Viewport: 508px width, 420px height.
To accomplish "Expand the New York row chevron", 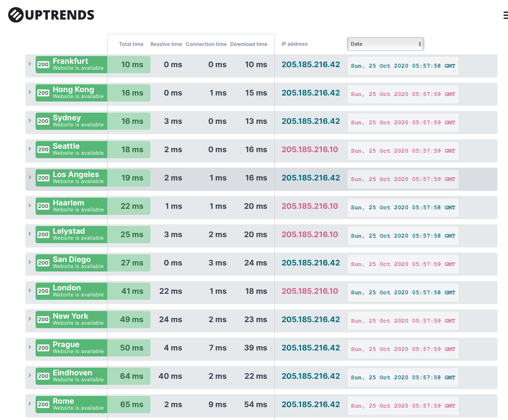I will [30, 319].
